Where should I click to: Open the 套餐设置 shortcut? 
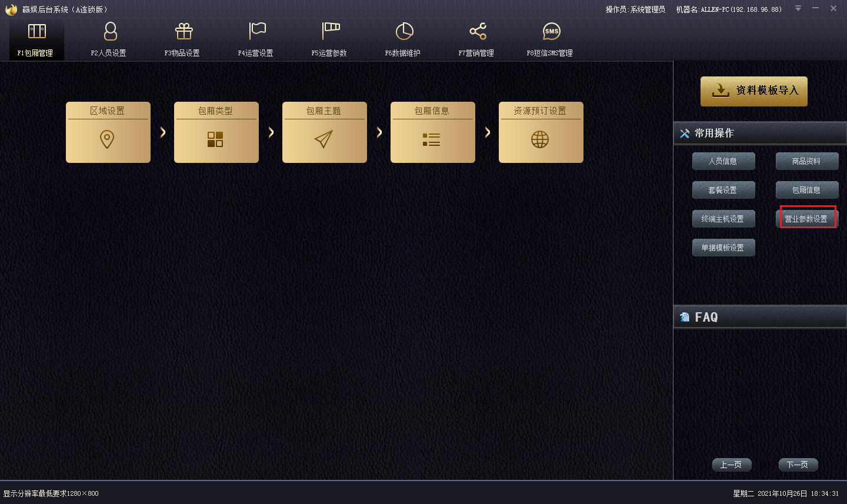723,190
